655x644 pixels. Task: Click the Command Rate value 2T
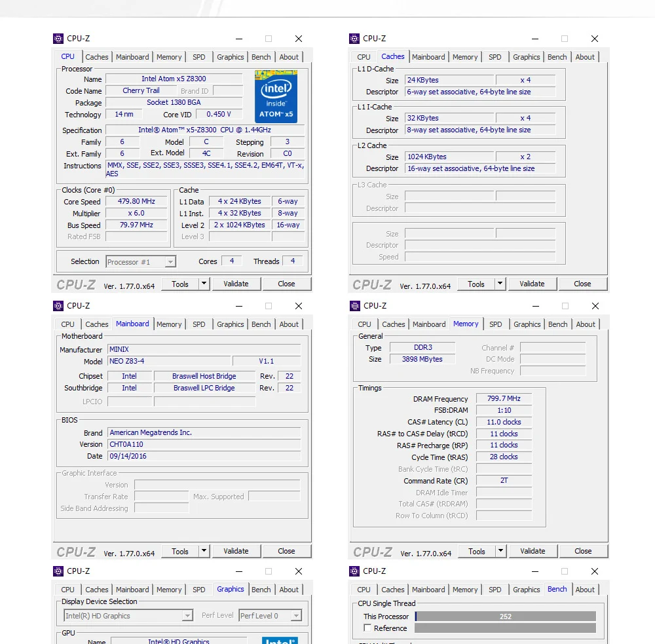(504, 481)
